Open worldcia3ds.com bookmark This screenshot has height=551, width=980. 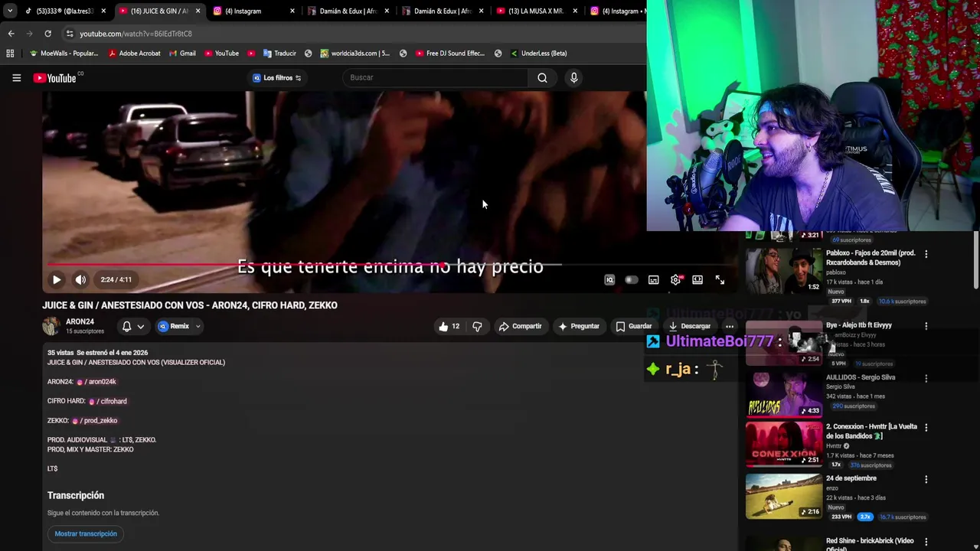point(355,54)
